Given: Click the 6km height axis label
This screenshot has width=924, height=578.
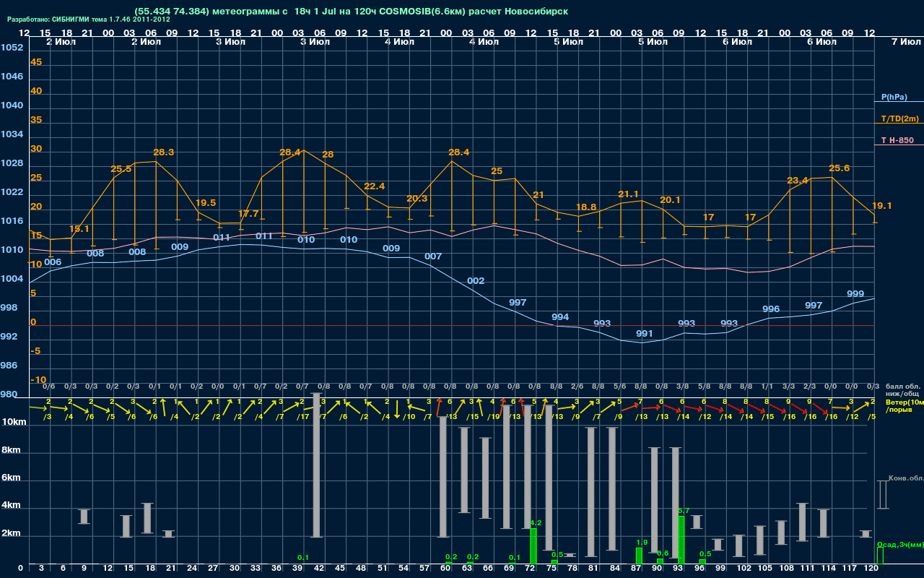Looking at the screenshot, I should pyautogui.click(x=10, y=478).
